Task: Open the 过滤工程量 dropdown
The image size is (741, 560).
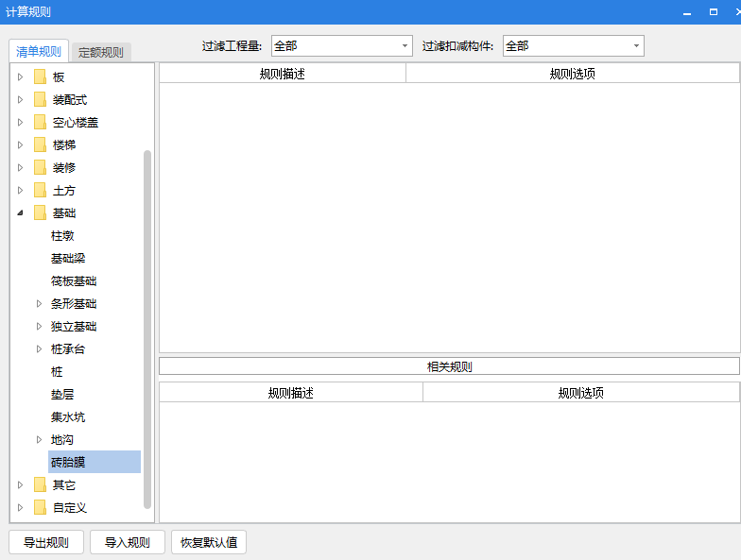Action: (x=342, y=45)
